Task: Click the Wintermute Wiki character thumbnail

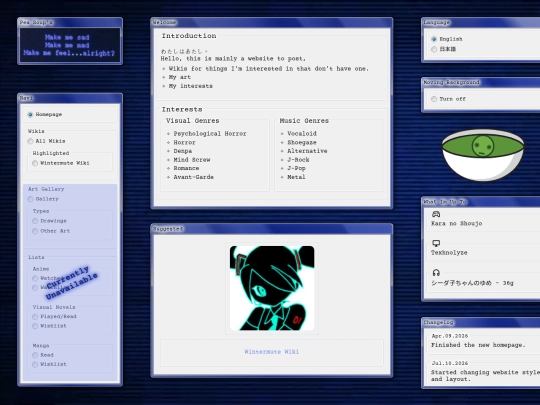Action: pyautogui.click(x=272, y=288)
